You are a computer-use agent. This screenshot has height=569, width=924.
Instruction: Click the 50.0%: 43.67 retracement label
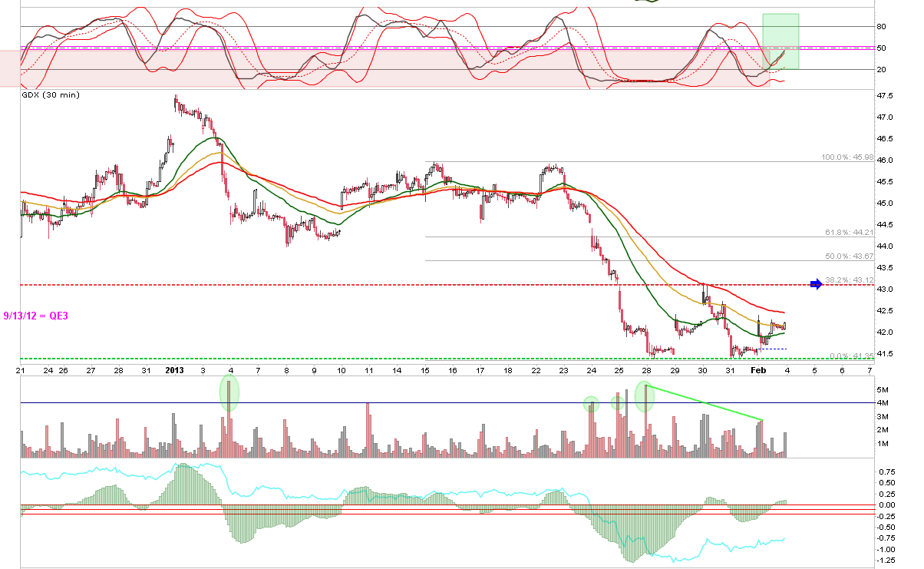point(849,256)
